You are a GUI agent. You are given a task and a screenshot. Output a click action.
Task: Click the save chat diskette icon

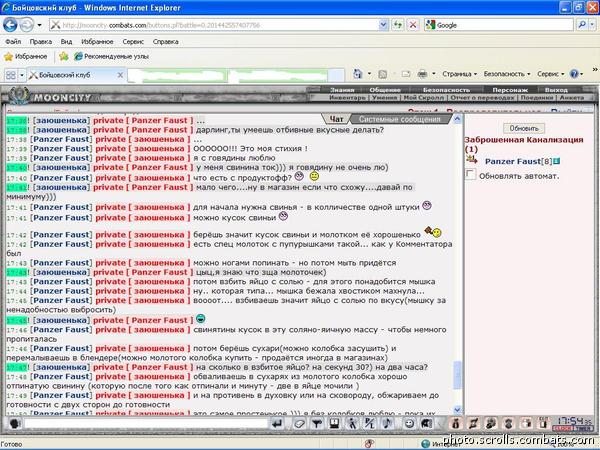[x=334, y=423]
